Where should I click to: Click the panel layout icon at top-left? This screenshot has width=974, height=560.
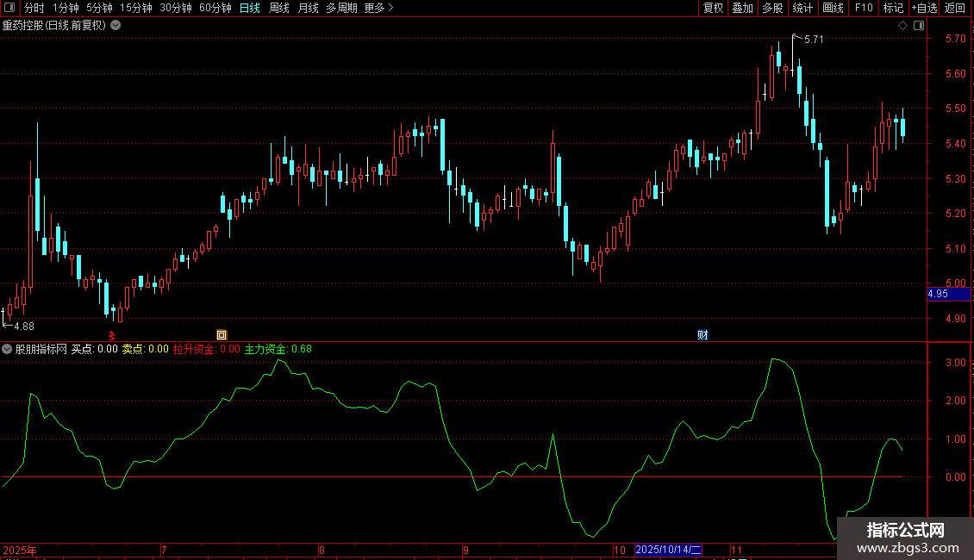click(x=9, y=8)
